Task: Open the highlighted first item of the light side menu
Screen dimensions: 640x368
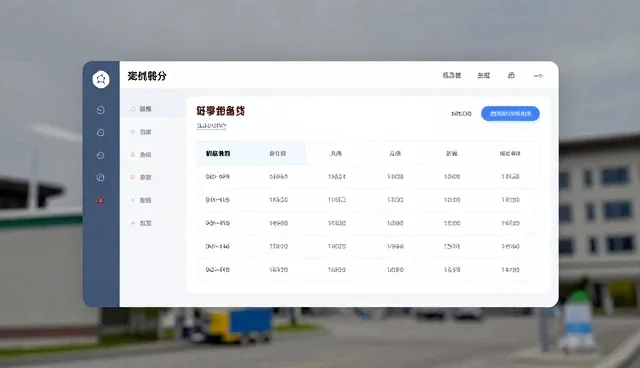Action: [x=153, y=109]
